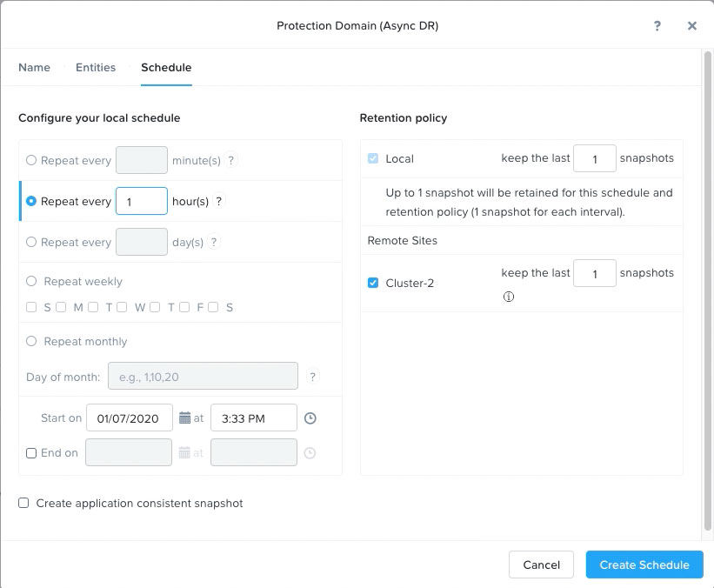The height and width of the screenshot is (588, 714).
Task: Click the hour(s) interval input field
Action: coord(141,201)
